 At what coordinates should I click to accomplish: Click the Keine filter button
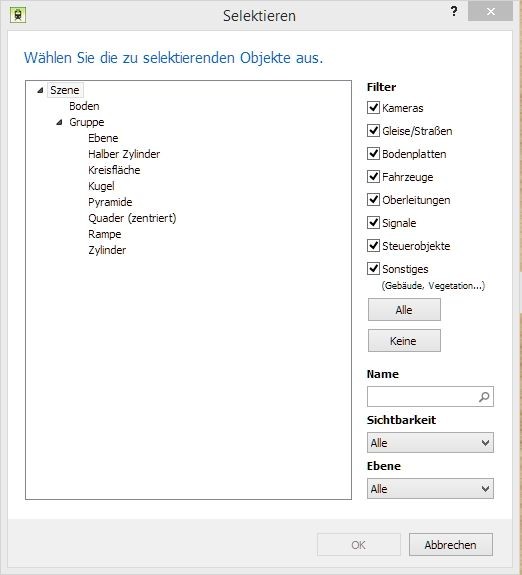[404, 341]
